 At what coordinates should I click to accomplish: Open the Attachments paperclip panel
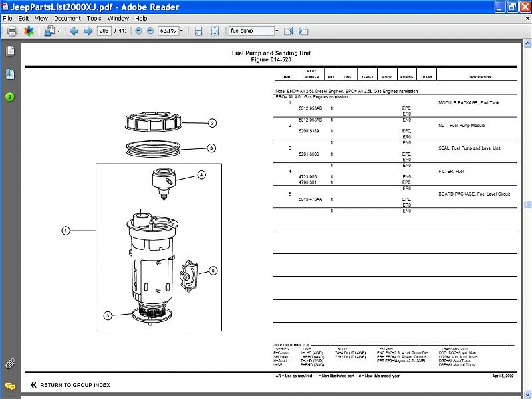(10, 363)
